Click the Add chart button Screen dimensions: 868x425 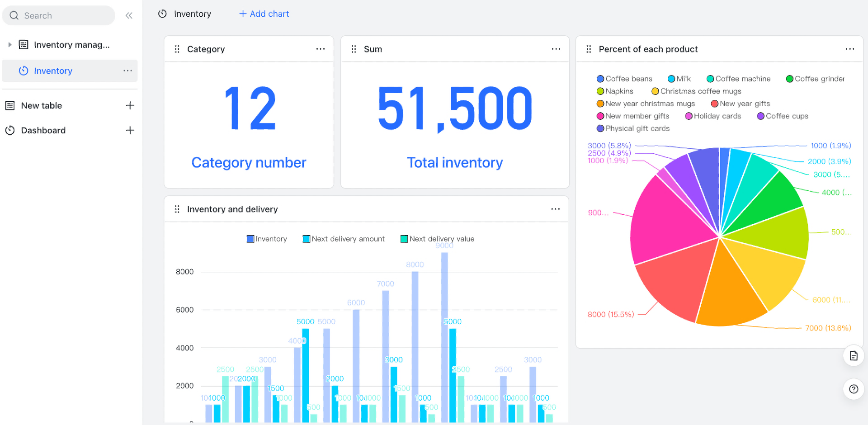[x=264, y=14]
